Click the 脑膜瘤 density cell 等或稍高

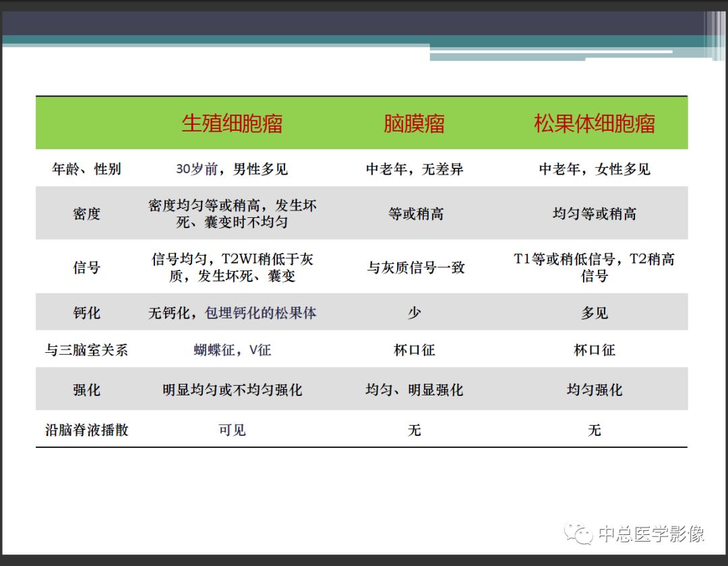415,214
